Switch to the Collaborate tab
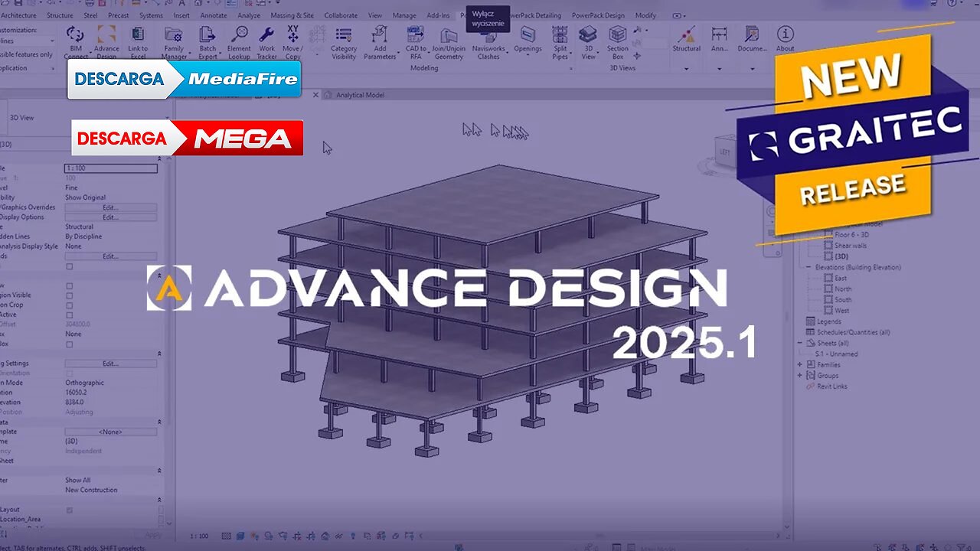Image resolution: width=980 pixels, height=551 pixels. (x=341, y=15)
